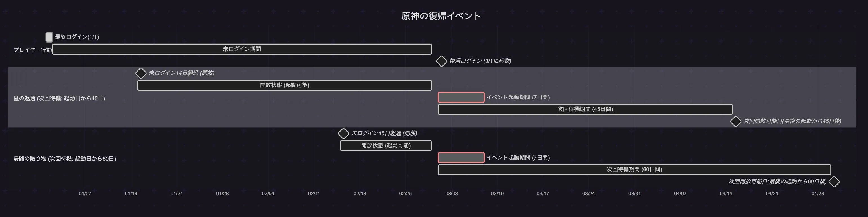Select 帰路の贈り物 開放状態 (起動可能) bar

pyautogui.click(x=386, y=145)
